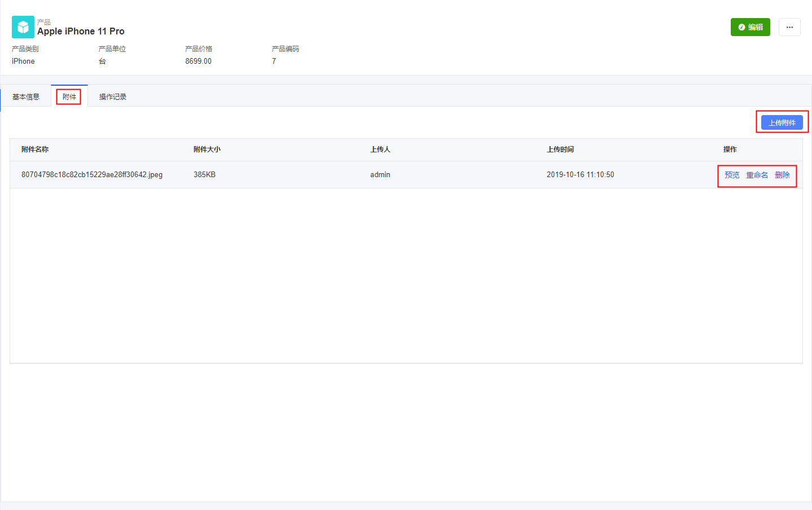The height and width of the screenshot is (510, 812).
Task: Click the 操作 column header
Action: click(x=730, y=150)
